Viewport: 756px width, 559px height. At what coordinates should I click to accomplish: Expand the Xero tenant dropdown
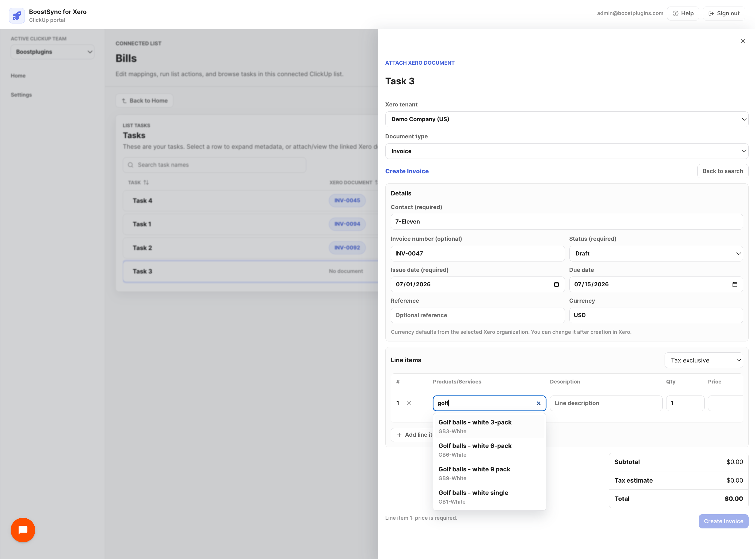coord(567,119)
